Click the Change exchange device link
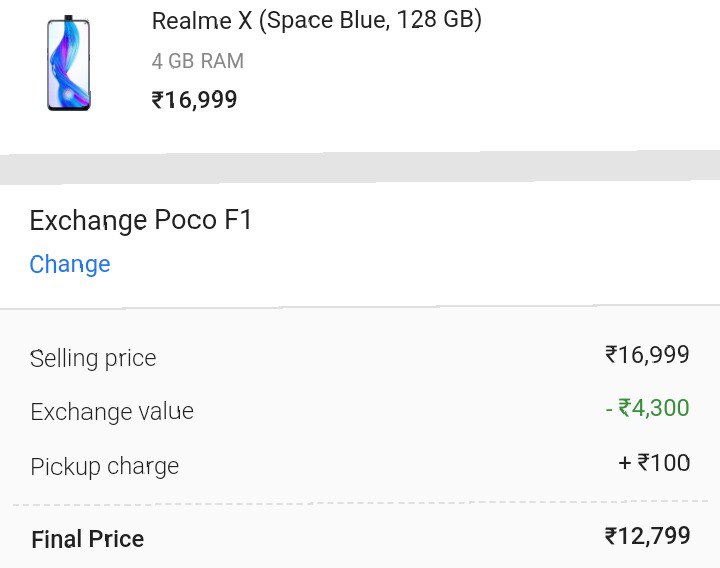Screen dimensions: 720x568 coord(70,265)
